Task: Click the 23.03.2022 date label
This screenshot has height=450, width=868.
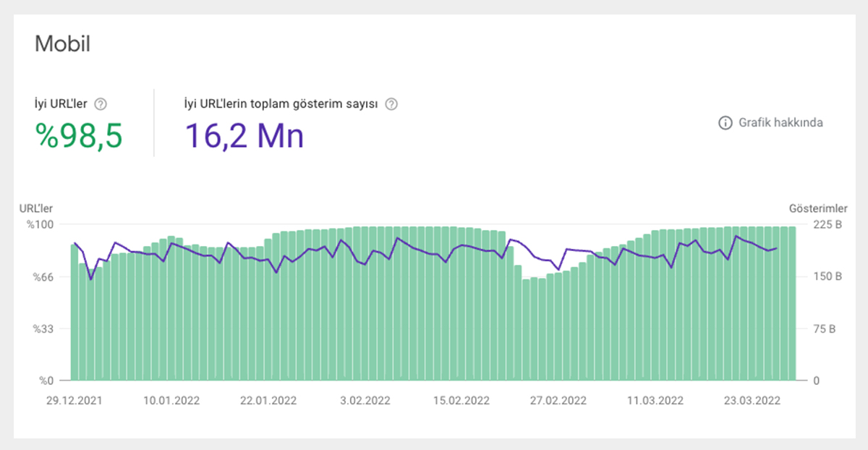Action: tap(754, 401)
